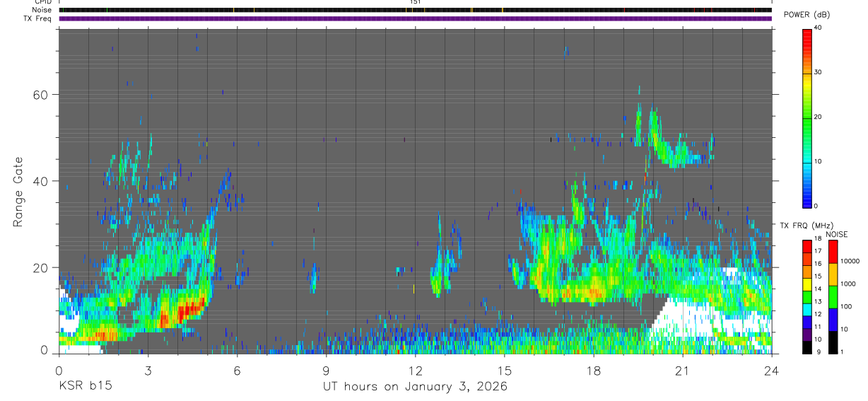This screenshot has height=401, width=868.
Task: Click the POWER (dB) color bar
Action: click(807, 117)
